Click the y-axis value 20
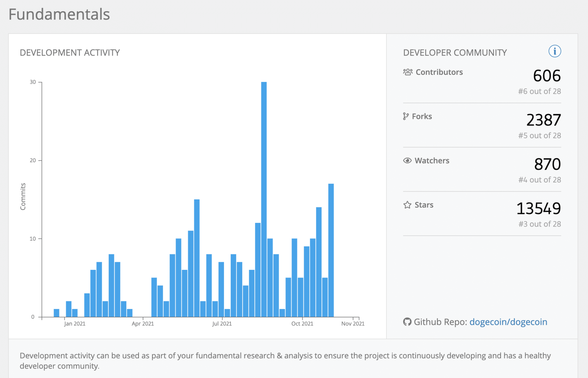The width and height of the screenshot is (588, 378). coord(33,160)
